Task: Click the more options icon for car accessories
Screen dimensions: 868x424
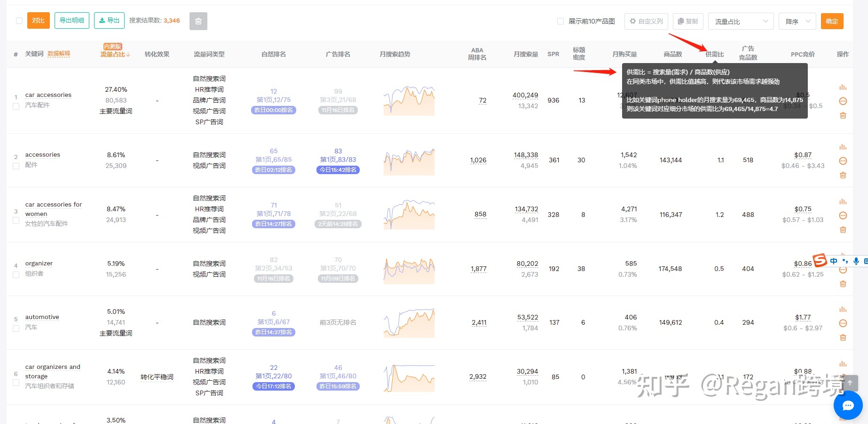Action: 843,101
